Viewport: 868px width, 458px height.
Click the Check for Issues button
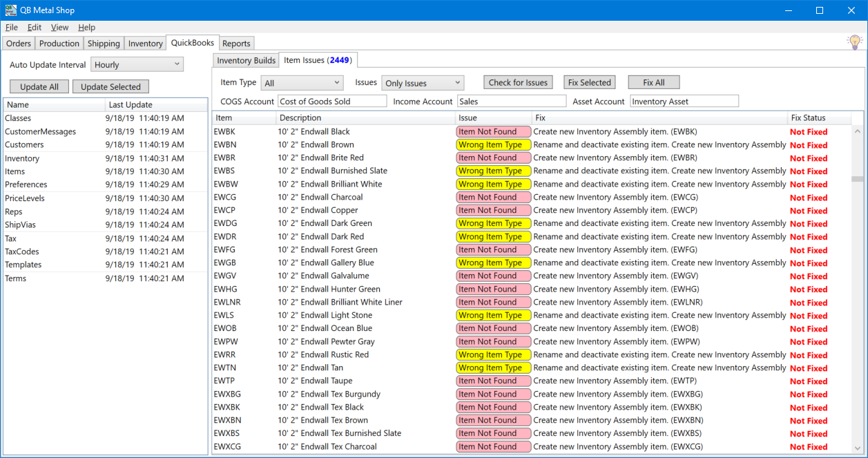pyautogui.click(x=518, y=83)
